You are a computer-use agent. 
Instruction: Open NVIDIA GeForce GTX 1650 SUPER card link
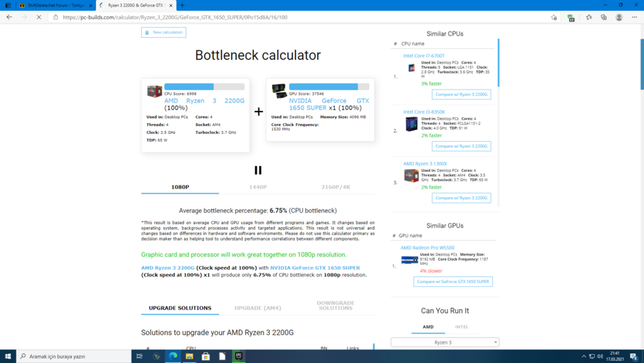(x=329, y=104)
